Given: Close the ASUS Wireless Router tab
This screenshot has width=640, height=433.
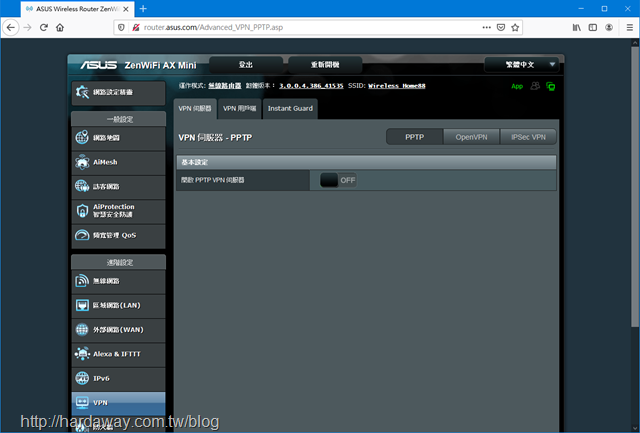Looking at the screenshot, I should tap(126, 9).
